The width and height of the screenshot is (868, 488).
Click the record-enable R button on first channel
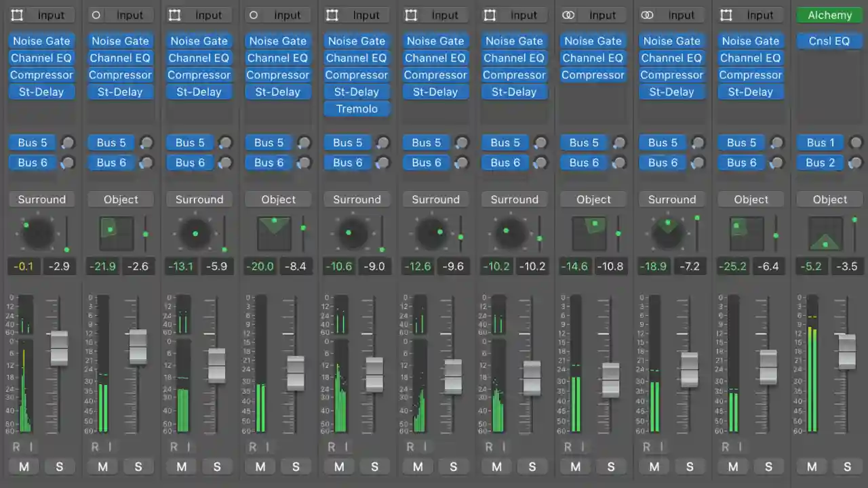[x=18, y=447]
